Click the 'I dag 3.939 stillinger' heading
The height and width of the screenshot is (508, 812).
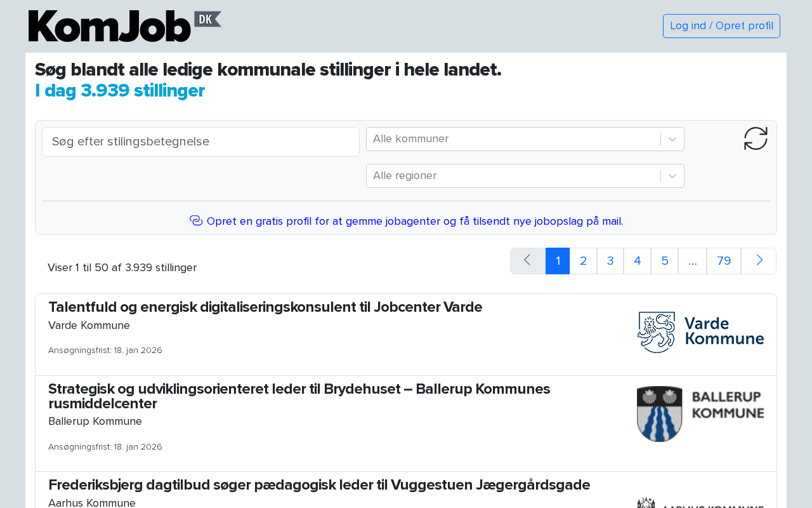pyautogui.click(x=120, y=91)
